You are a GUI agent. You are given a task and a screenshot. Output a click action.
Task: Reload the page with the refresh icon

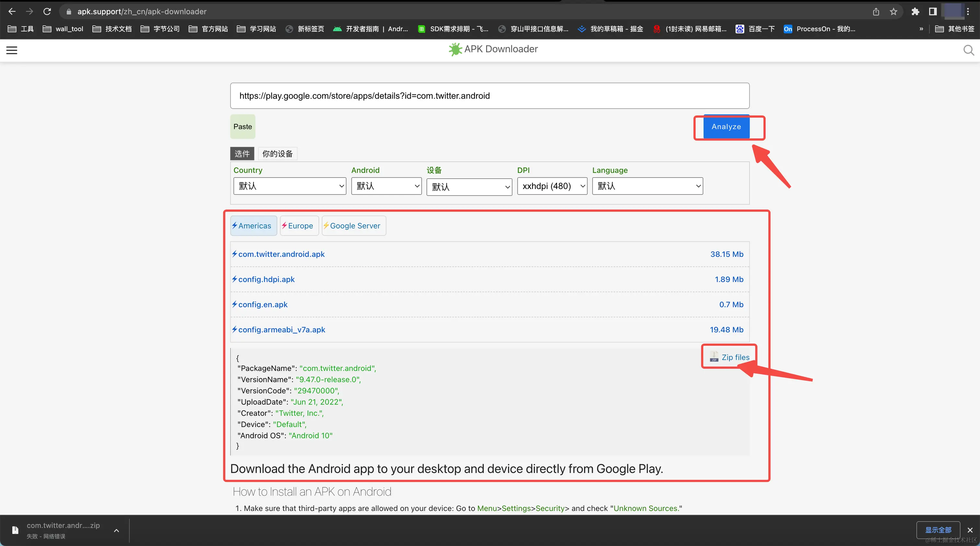[x=47, y=11]
